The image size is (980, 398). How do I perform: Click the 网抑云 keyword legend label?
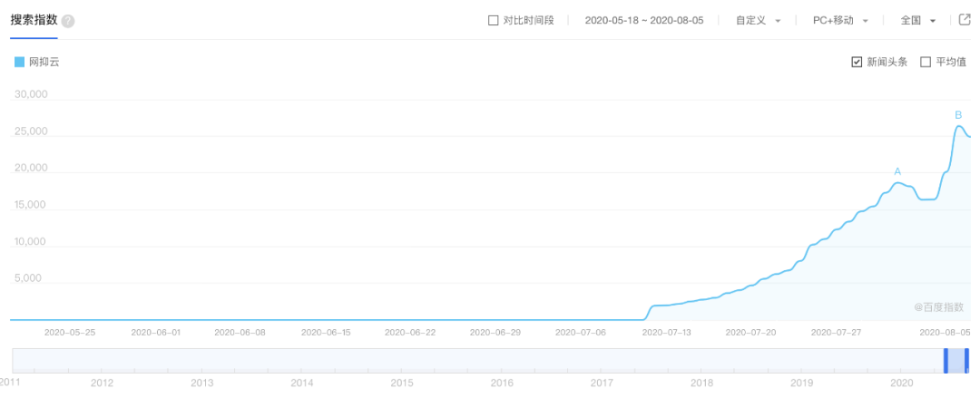click(x=44, y=63)
